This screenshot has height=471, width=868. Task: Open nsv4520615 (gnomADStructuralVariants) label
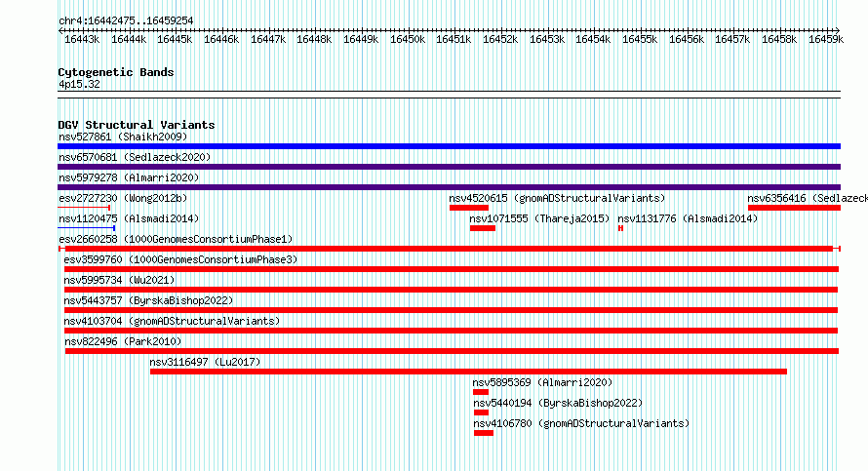[557, 198]
